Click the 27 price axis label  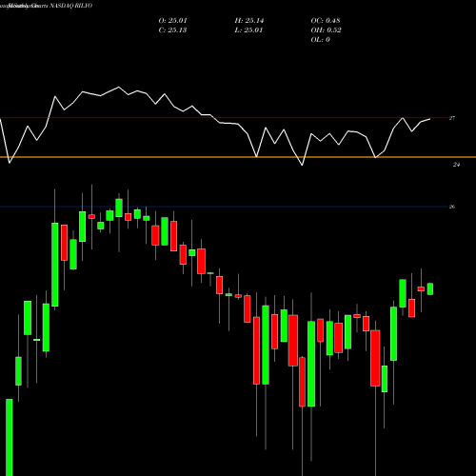click(x=452, y=118)
